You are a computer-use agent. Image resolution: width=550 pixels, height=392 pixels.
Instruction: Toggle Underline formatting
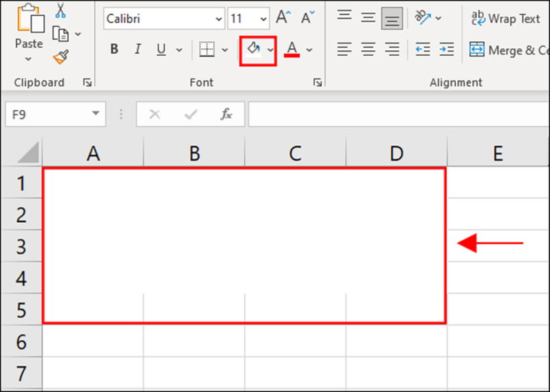tap(161, 50)
